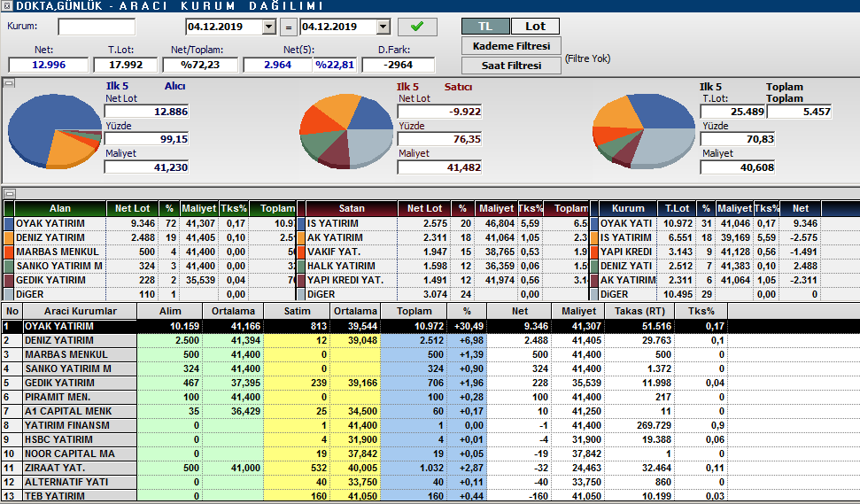Open Saat Filtresi
Screen dimensions: 860x504
511,66
